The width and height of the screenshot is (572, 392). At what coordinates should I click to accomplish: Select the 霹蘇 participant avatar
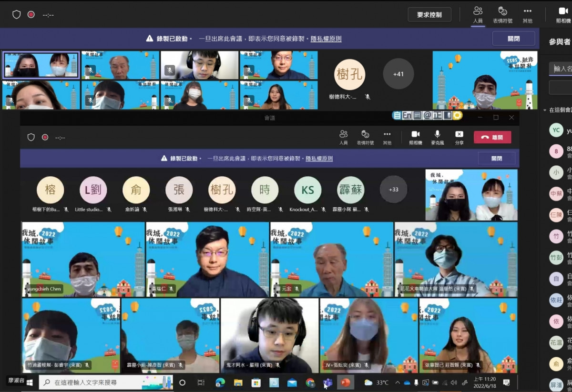click(350, 190)
